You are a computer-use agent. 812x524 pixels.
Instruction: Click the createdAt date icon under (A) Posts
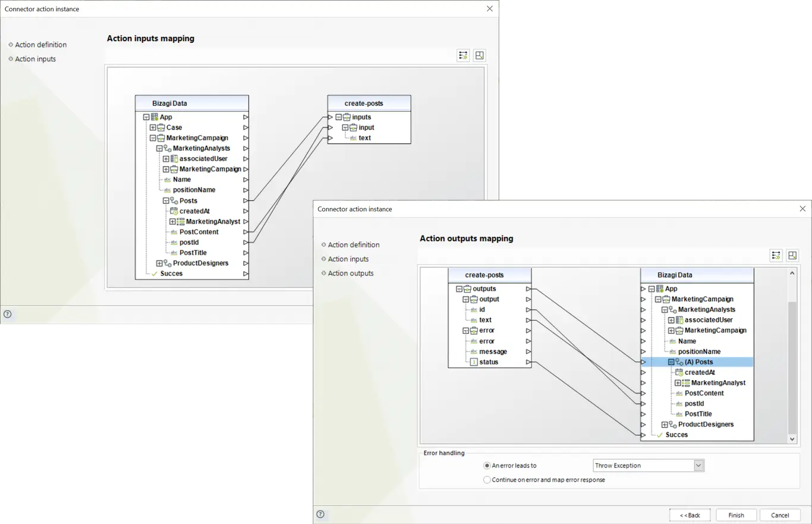[x=679, y=372]
